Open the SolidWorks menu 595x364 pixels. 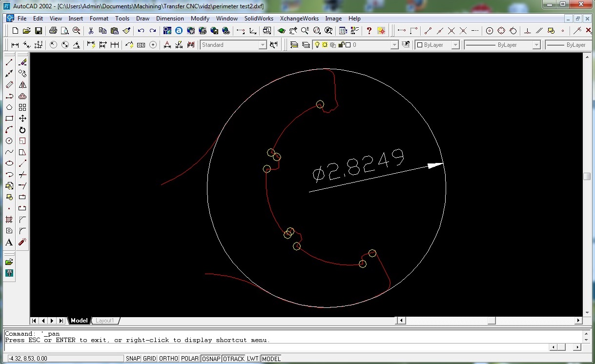click(x=259, y=19)
